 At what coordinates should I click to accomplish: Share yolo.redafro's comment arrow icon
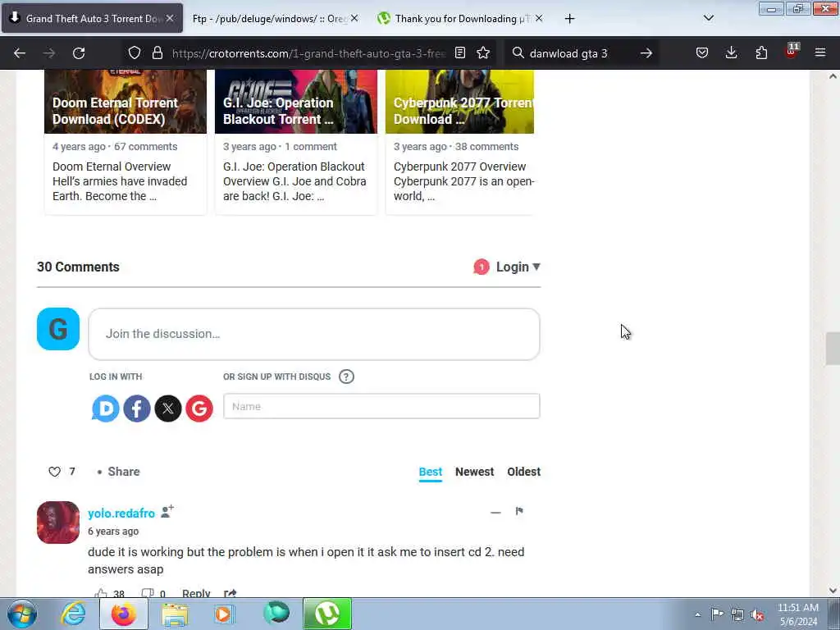pyautogui.click(x=231, y=593)
